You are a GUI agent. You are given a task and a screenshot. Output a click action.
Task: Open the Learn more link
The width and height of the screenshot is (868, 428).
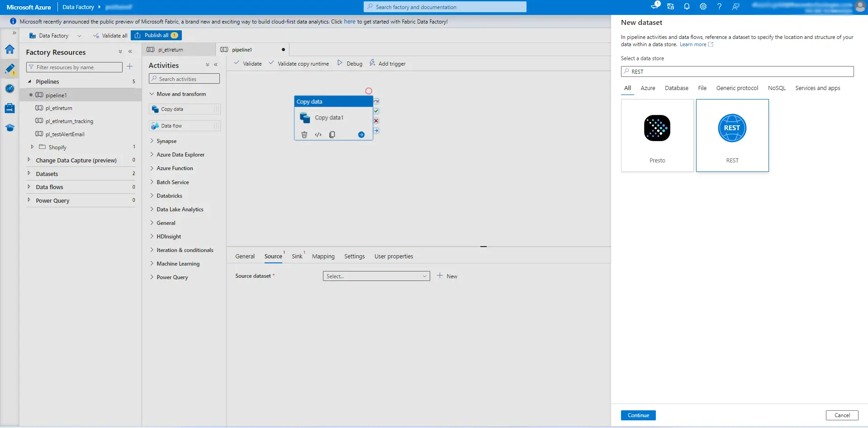click(697, 44)
